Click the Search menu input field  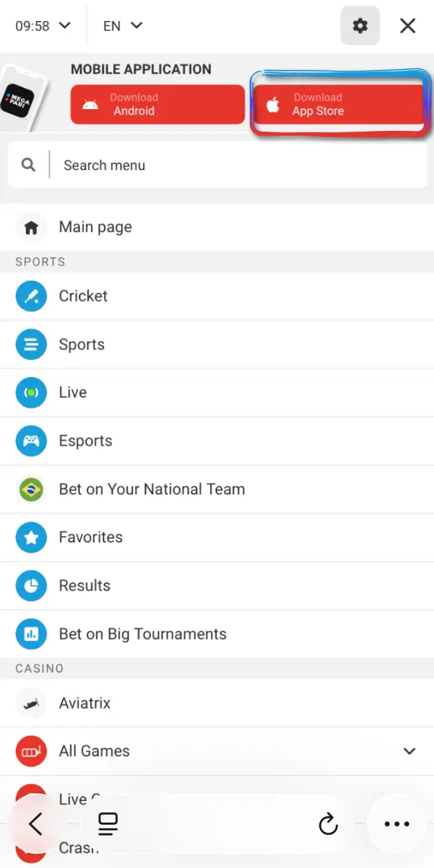217,165
